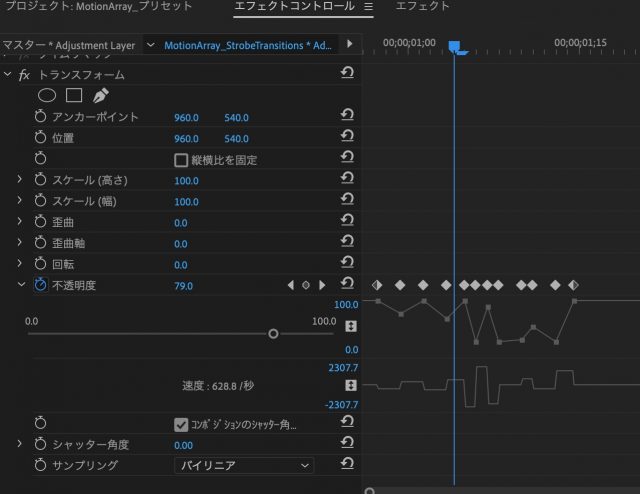Screen dimensions: 640x494
Task: Select the ellipse mask tool
Action: click(x=47, y=96)
